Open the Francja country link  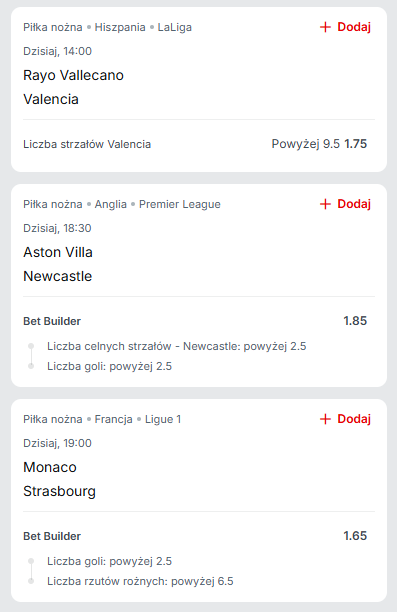click(x=114, y=419)
